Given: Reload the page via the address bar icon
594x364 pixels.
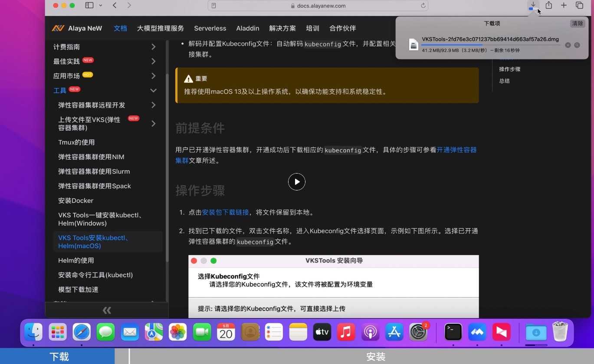Looking at the screenshot, I should 422,5.
